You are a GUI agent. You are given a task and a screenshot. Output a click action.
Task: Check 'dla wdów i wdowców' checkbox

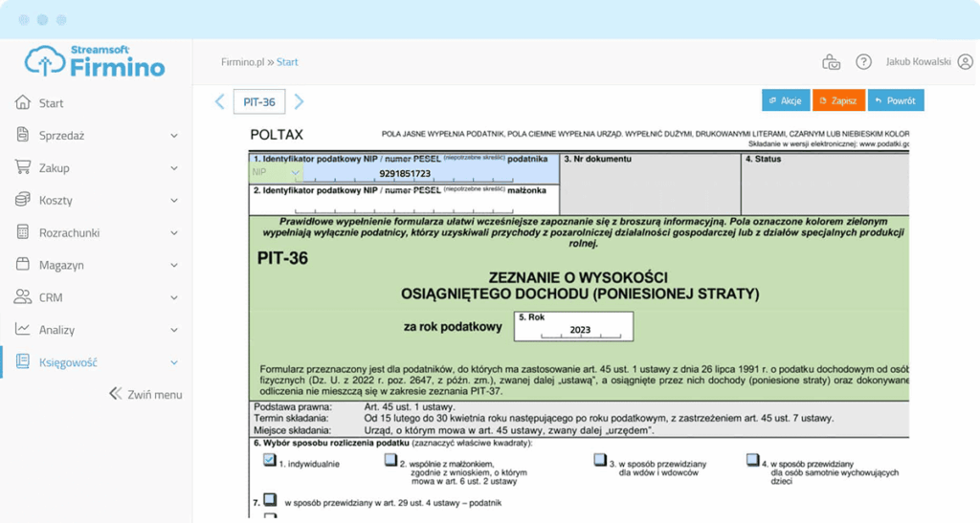click(x=599, y=460)
